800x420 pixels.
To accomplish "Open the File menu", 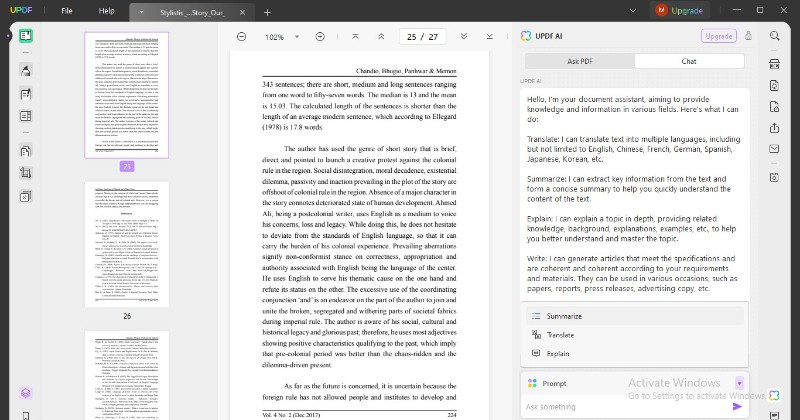I will [67, 11].
